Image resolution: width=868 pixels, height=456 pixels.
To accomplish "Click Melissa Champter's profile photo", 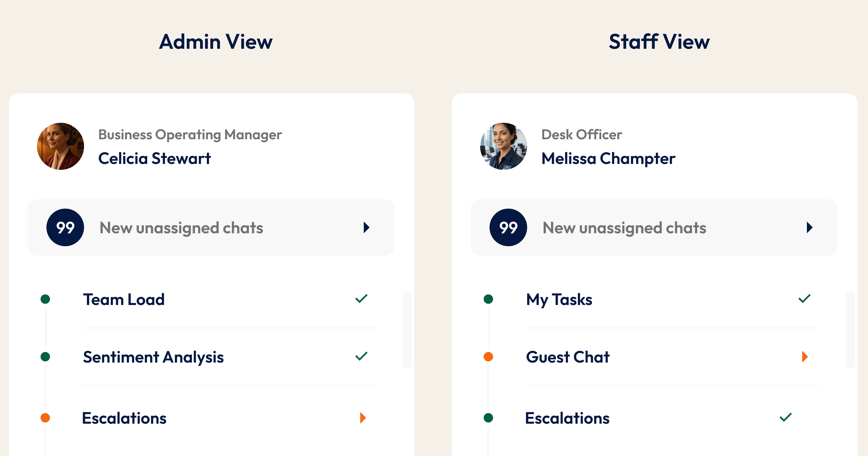I will (x=503, y=146).
